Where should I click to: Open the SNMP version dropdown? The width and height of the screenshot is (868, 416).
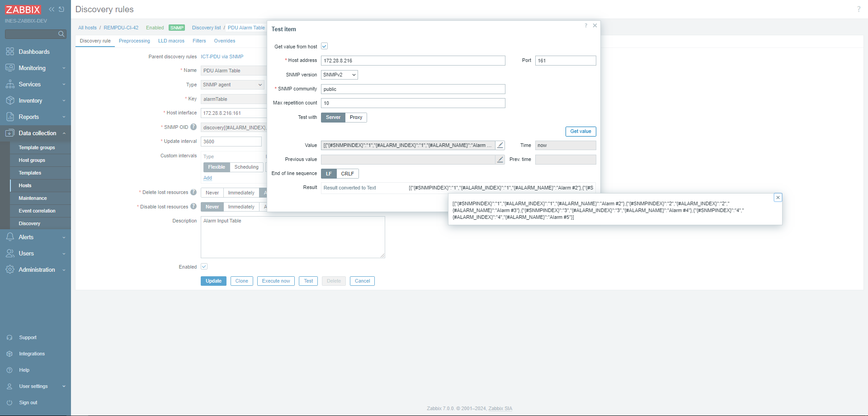pyautogui.click(x=340, y=75)
